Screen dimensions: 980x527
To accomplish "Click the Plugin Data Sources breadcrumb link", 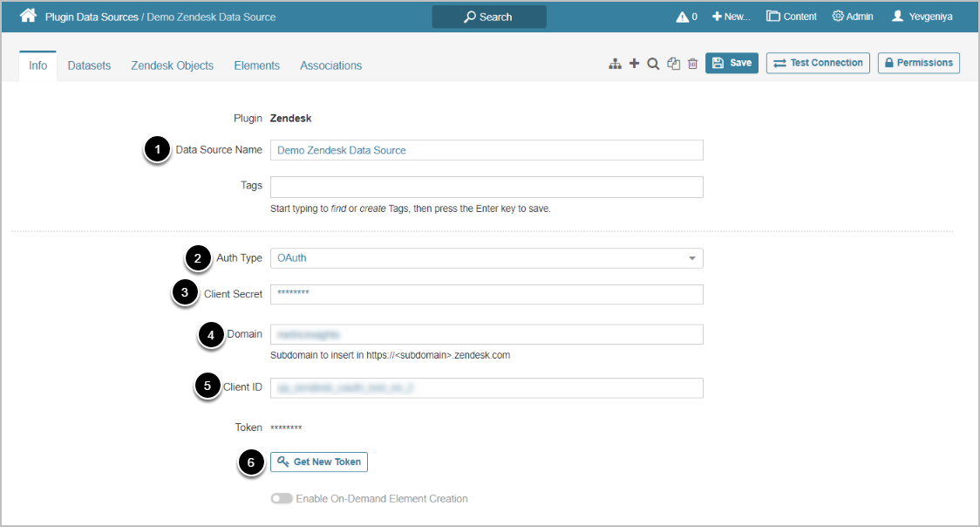I will pos(92,17).
